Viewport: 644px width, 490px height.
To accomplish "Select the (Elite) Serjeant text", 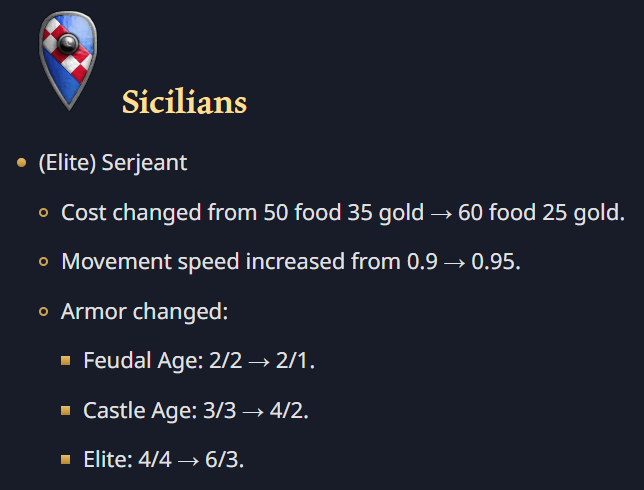I will point(112,162).
